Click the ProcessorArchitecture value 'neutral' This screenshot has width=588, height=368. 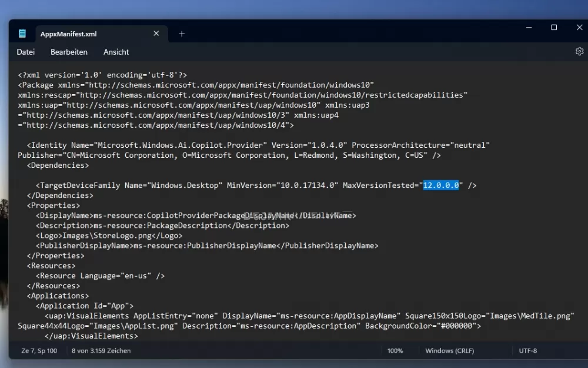click(x=470, y=145)
